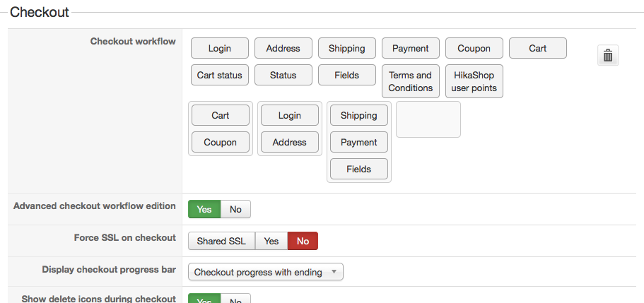Select No for advanced checkout workflow edition
644x303 pixels.
tap(235, 209)
